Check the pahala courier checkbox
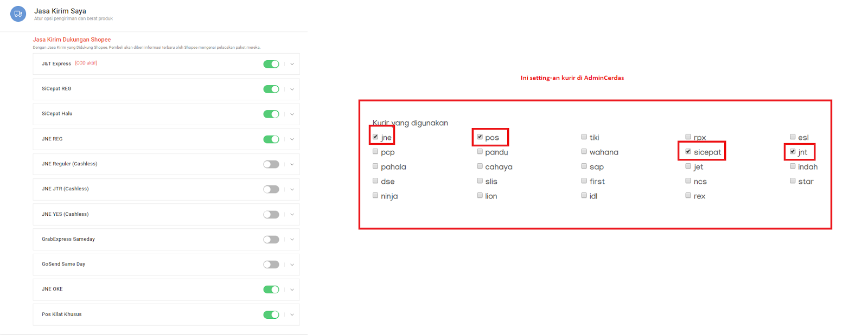Viewport: 868px width, 335px height. [x=375, y=166]
